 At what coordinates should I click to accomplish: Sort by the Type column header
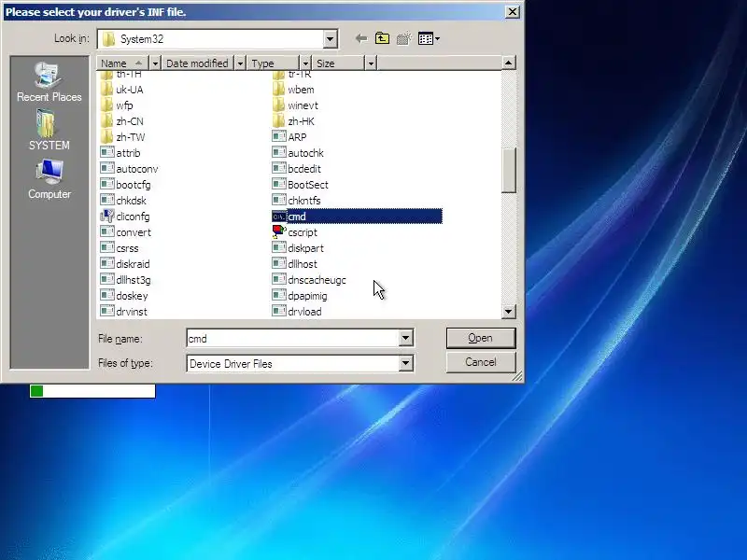tap(273, 63)
